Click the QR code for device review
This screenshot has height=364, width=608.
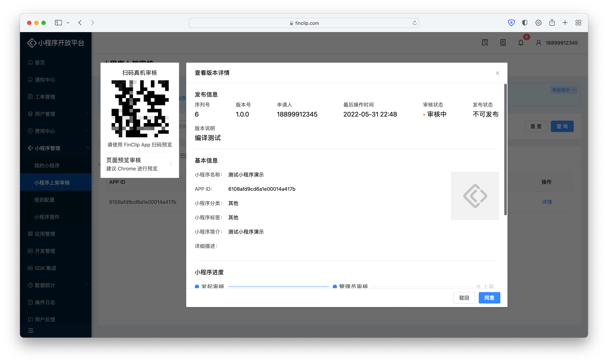click(140, 109)
